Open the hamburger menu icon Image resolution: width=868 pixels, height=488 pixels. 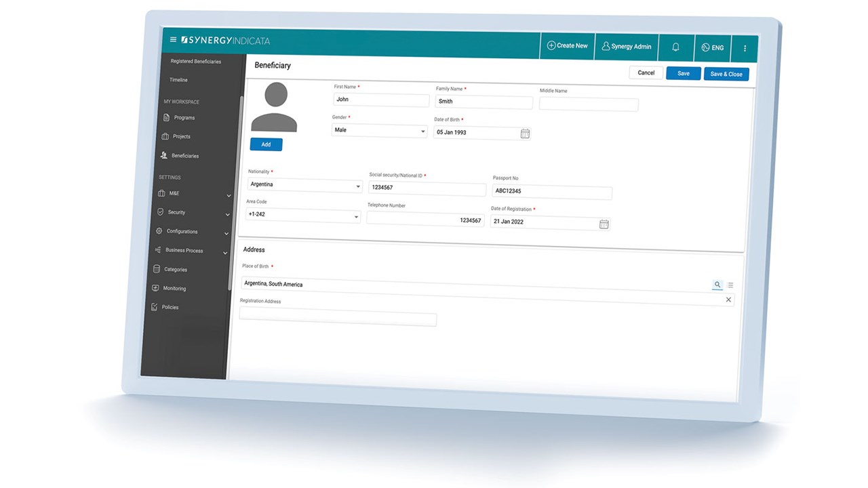(173, 40)
